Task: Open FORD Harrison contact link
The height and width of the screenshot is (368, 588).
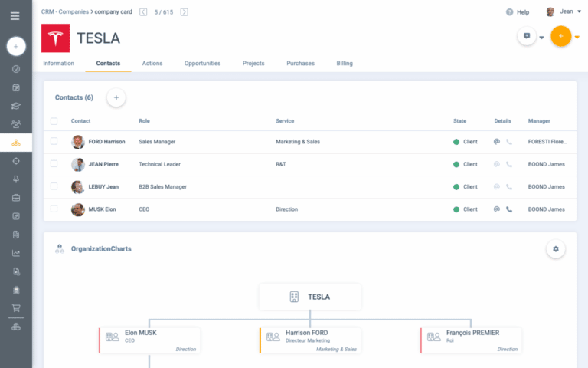Action: [x=107, y=142]
